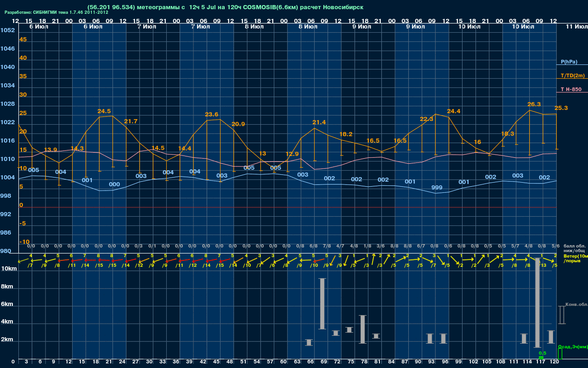Click the Ветер(10м) wind legend label
Viewport: 588px width, 368px height.
pos(576,256)
